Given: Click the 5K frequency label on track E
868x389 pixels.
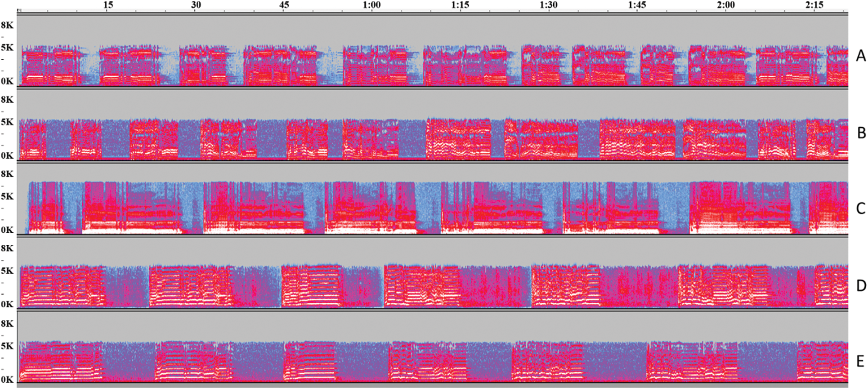Looking at the screenshot, I should [x=7, y=346].
